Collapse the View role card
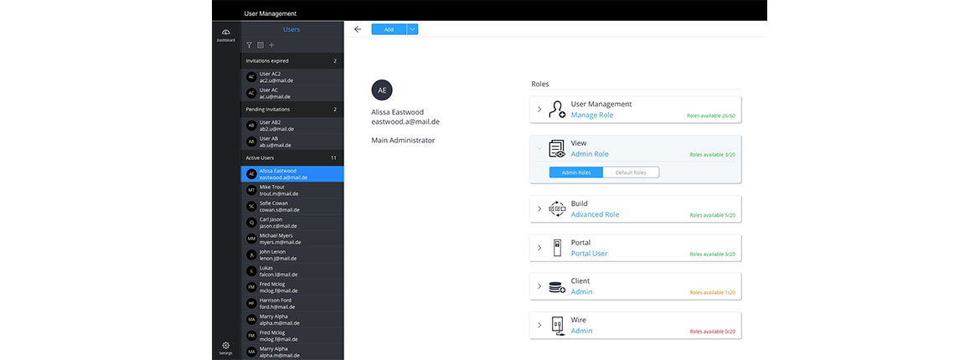The width and height of the screenshot is (980, 360). 539,148
